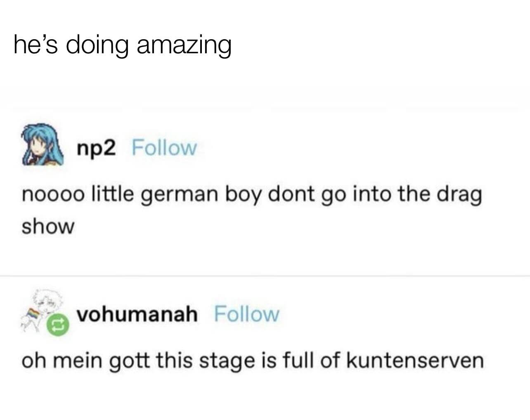Click the word "show" on the second line
Viewport: 530px width, 420px height.
click(48, 227)
